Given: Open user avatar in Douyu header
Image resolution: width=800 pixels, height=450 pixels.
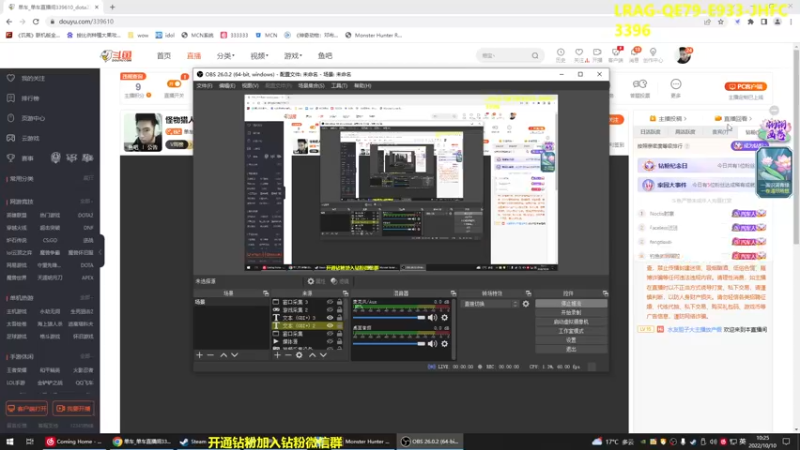Looking at the screenshot, I should click(x=683, y=55).
